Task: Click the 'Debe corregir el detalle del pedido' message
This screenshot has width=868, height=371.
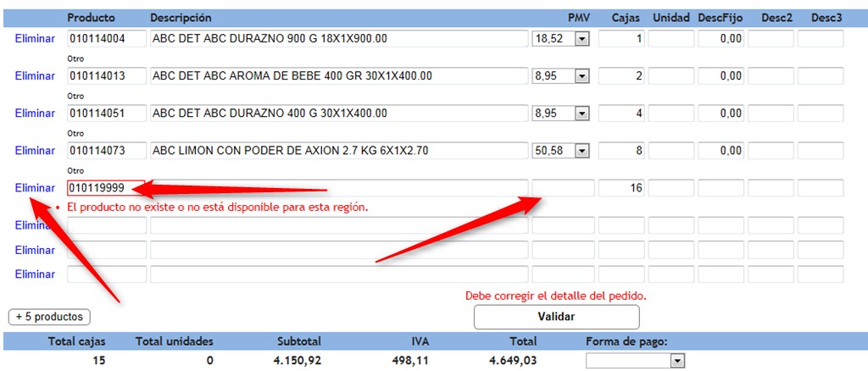Action: tap(556, 296)
